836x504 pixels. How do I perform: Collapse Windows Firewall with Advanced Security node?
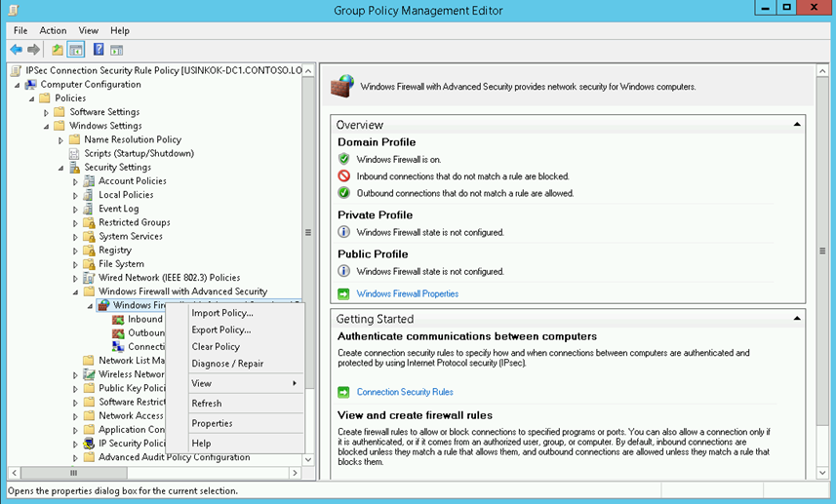tap(75, 291)
